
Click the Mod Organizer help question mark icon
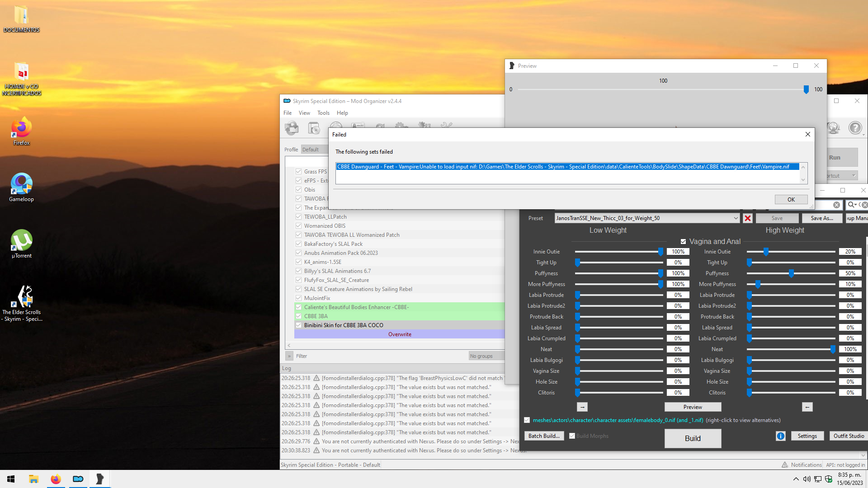pyautogui.click(x=855, y=128)
